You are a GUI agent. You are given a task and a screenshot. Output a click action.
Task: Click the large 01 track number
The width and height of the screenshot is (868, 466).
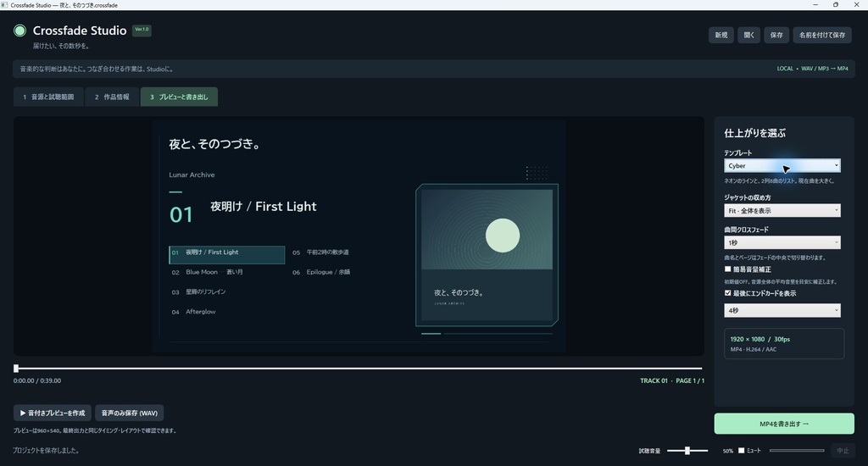pos(181,214)
